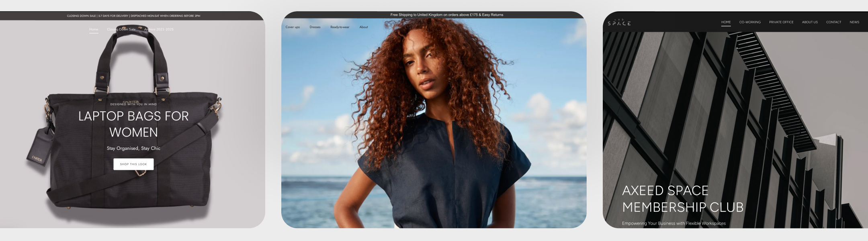Open the Dresses menu item
Screen dimensions: 868x241
(315, 27)
